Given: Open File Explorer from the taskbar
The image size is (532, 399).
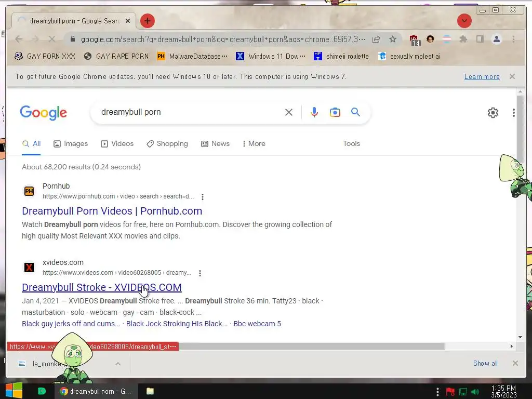Looking at the screenshot, I should 150,391.
